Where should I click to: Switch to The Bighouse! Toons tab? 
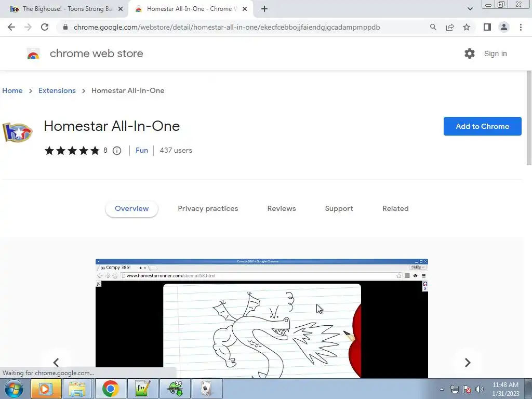[x=64, y=9]
